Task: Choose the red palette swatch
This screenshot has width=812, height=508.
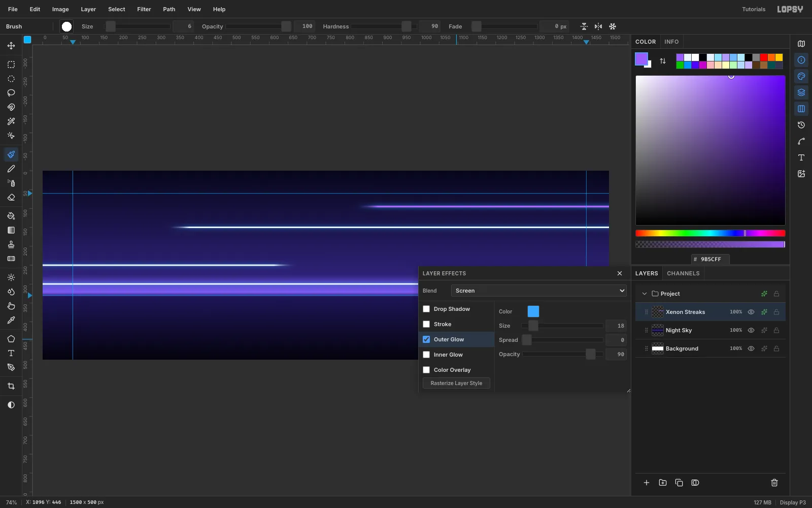Action: coord(764,57)
